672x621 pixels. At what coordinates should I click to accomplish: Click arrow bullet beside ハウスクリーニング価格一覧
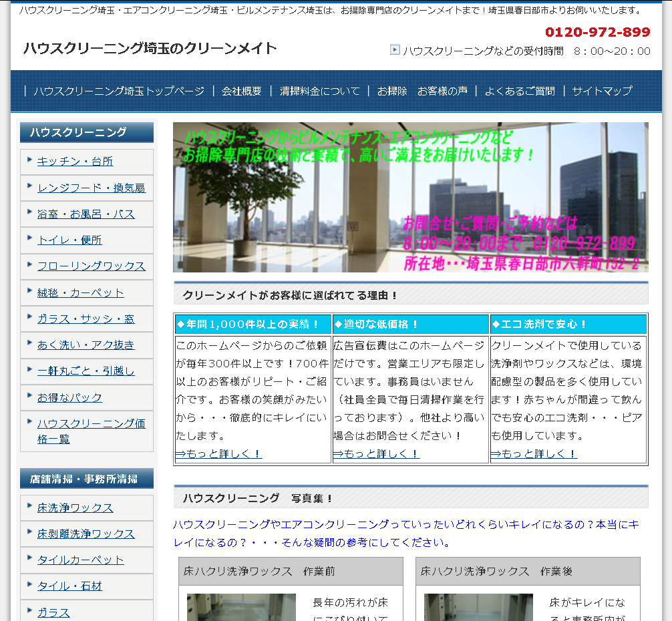point(29,422)
